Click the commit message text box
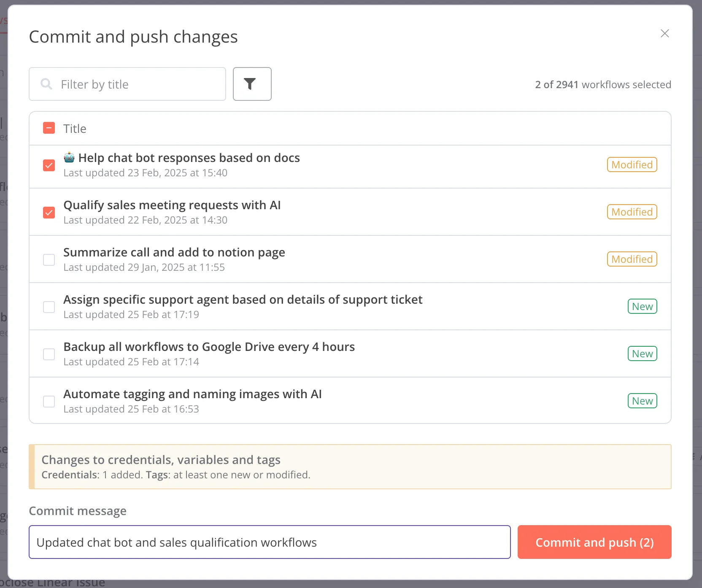Image resolution: width=702 pixels, height=588 pixels. (x=270, y=542)
